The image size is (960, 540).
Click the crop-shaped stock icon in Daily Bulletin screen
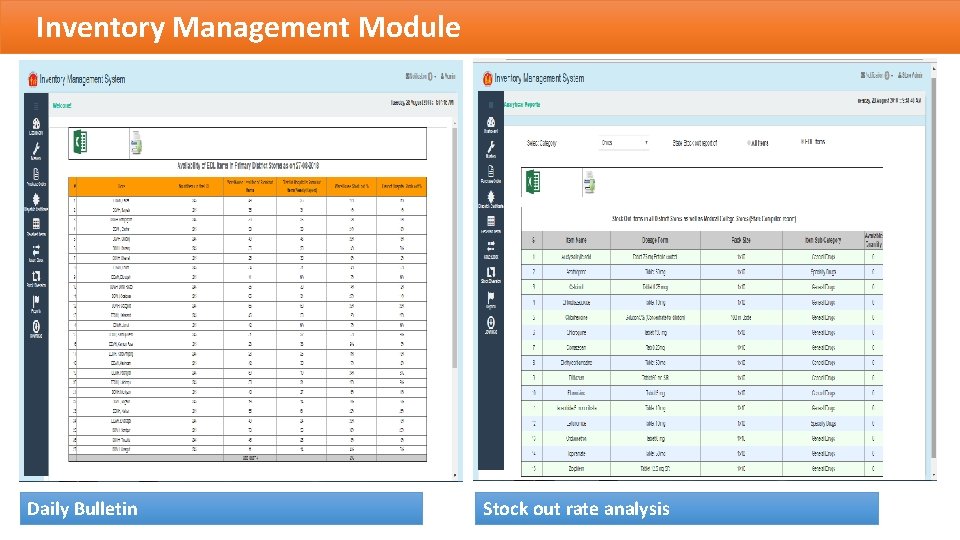point(36,276)
